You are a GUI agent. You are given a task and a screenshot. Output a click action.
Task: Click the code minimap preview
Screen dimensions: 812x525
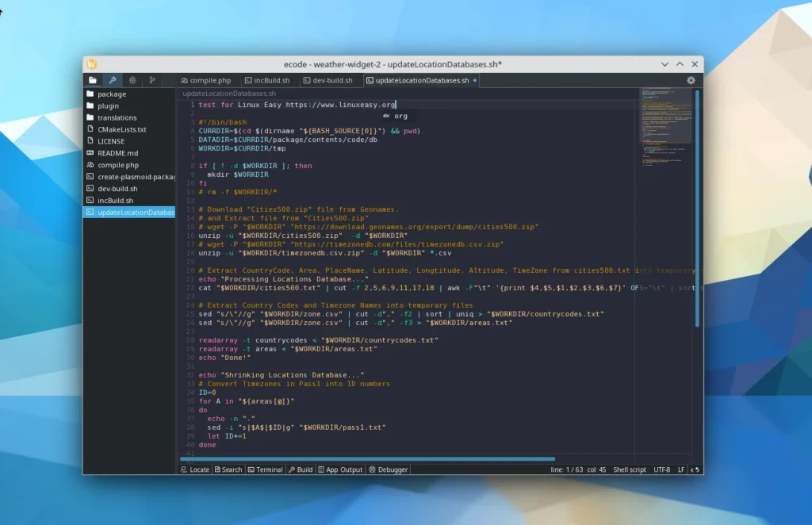pos(665,127)
